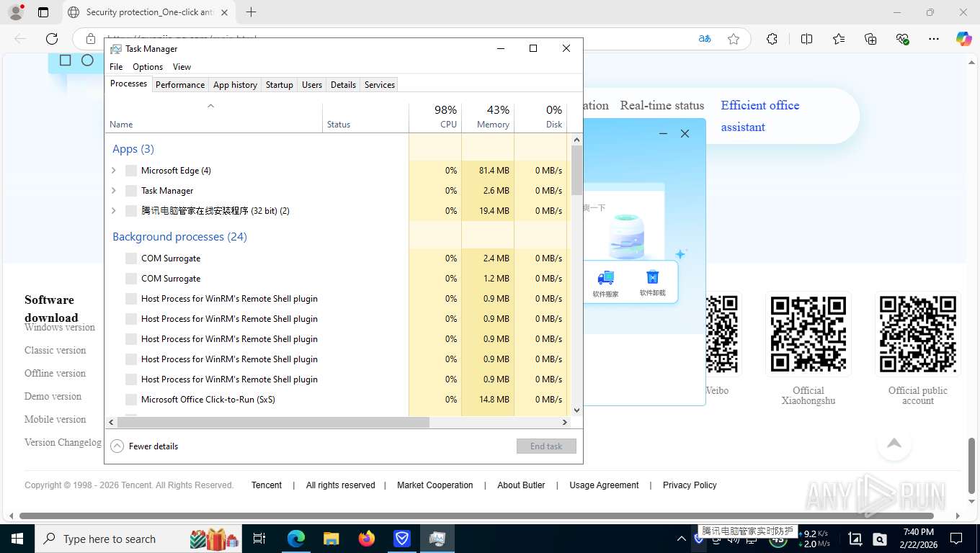Click the translate icon in address bar
980x553 pixels.
pyautogui.click(x=705, y=39)
